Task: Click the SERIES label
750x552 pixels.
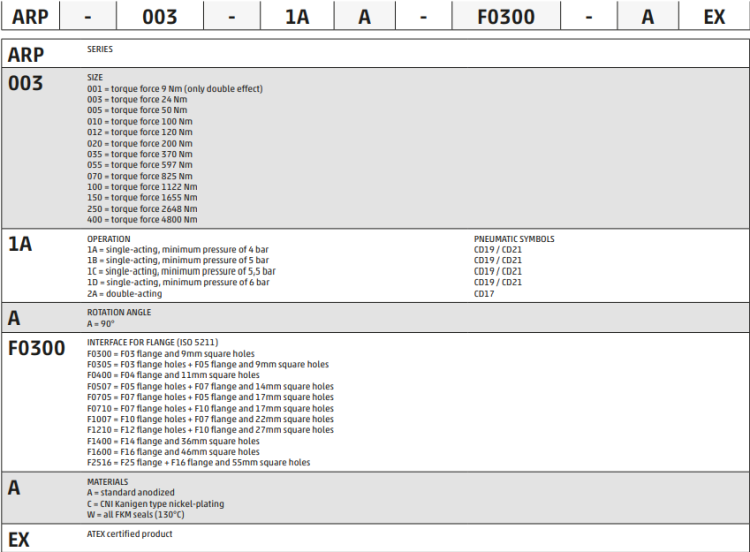Action: pyautogui.click(x=99, y=49)
